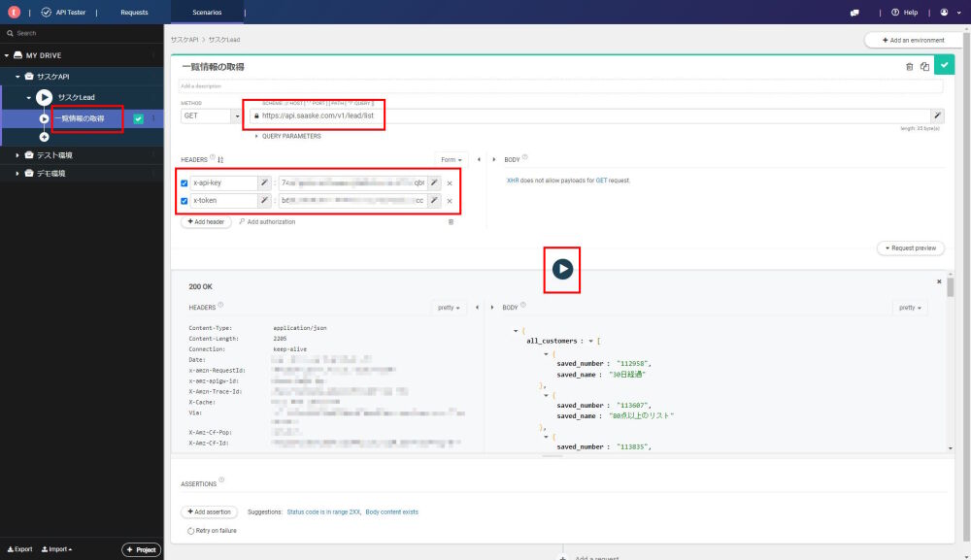Viewport: 971px width, 560px height.
Task: Switch to the Requests tab
Action: click(x=134, y=13)
